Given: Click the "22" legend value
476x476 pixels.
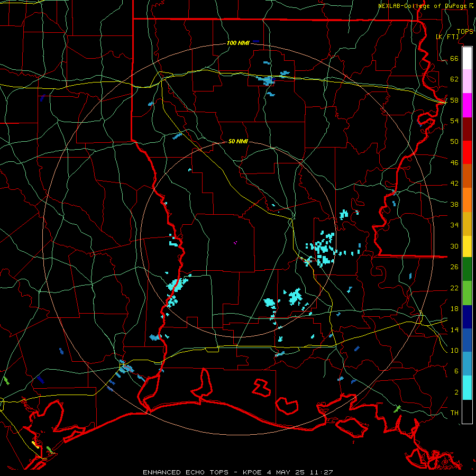Looking at the screenshot, I should click(x=454, y=288).
